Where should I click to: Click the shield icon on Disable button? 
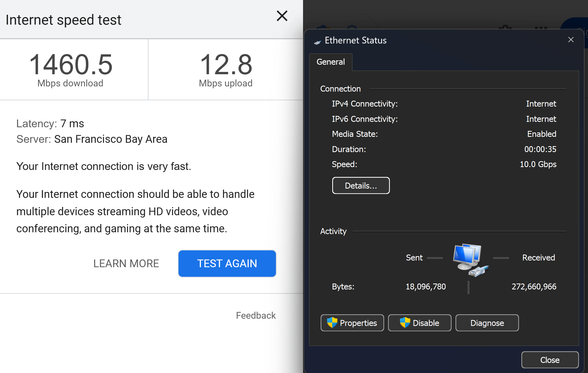coord(405,323)
